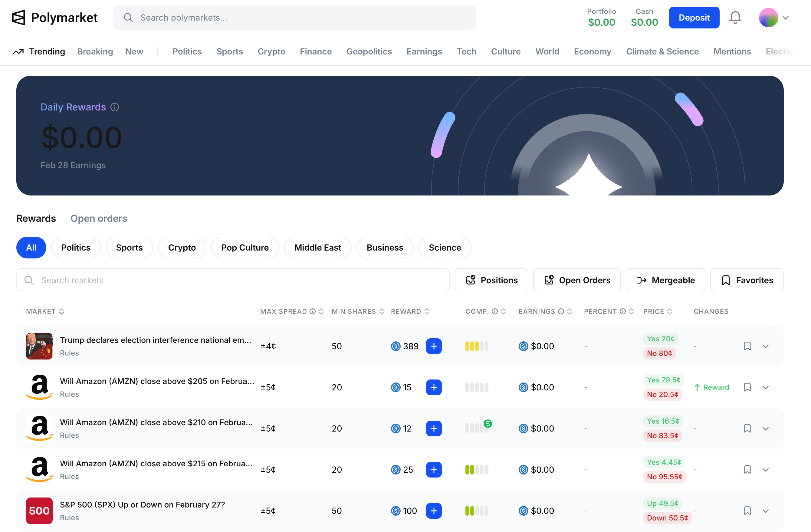
Task: Click the notification bell icon
Action: (735, 17)
